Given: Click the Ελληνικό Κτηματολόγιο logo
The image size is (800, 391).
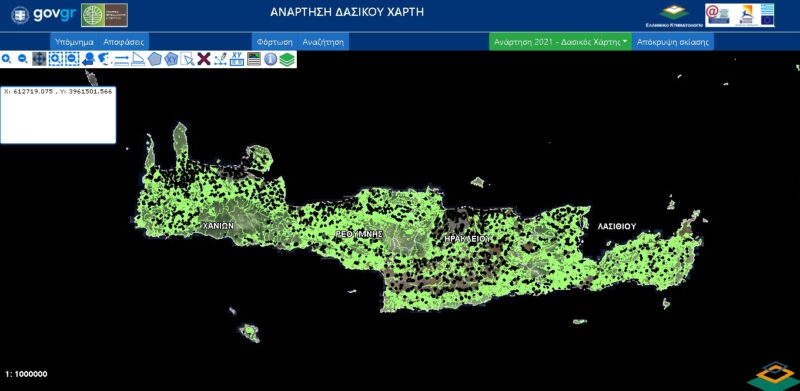Looking at the screenshot, I should [674, 15].
